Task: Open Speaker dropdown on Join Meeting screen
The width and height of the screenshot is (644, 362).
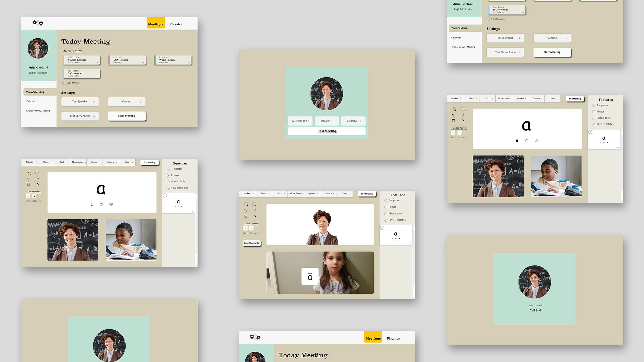Action: (327, 121)
